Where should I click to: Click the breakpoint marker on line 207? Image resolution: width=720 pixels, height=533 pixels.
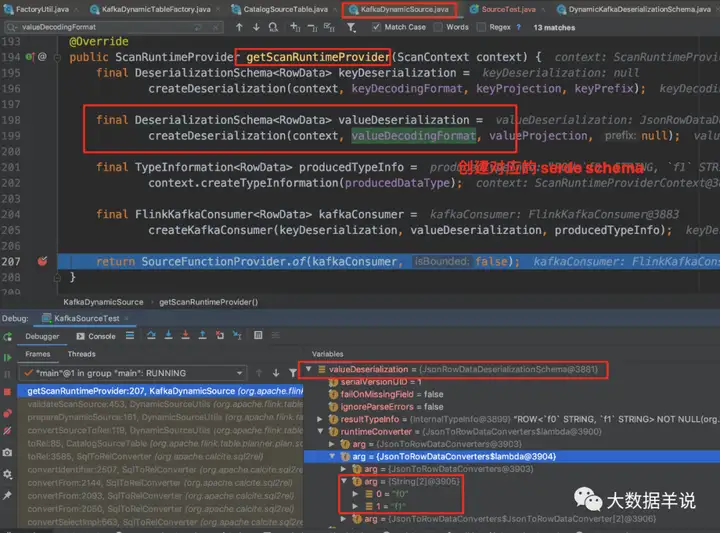(42, 262)
